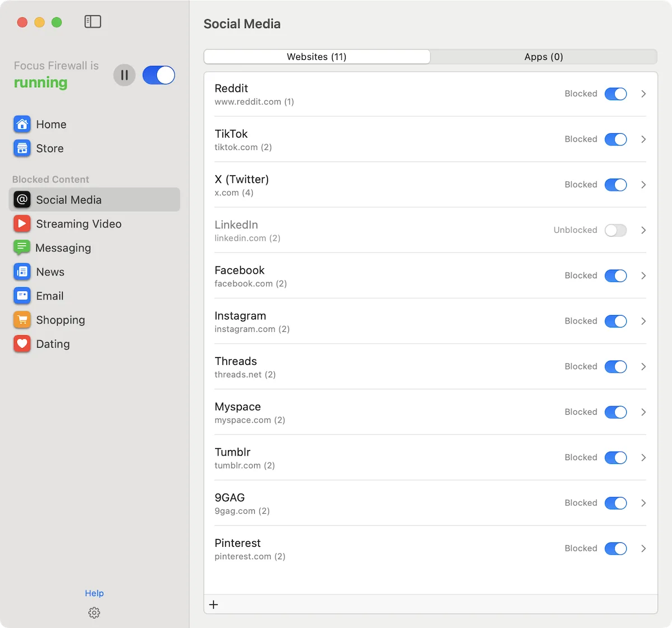
Task: Expand X (Twitter) details chevron
Action: [643, 185]
